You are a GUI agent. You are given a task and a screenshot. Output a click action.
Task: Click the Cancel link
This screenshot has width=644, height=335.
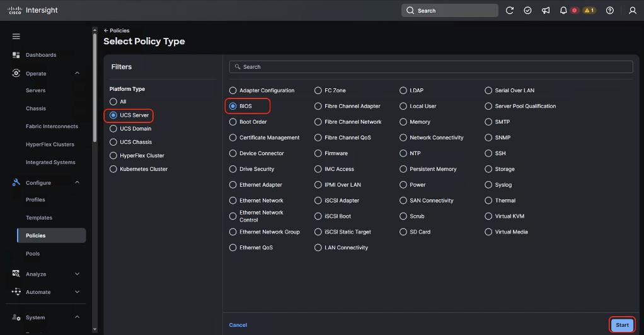238,325
